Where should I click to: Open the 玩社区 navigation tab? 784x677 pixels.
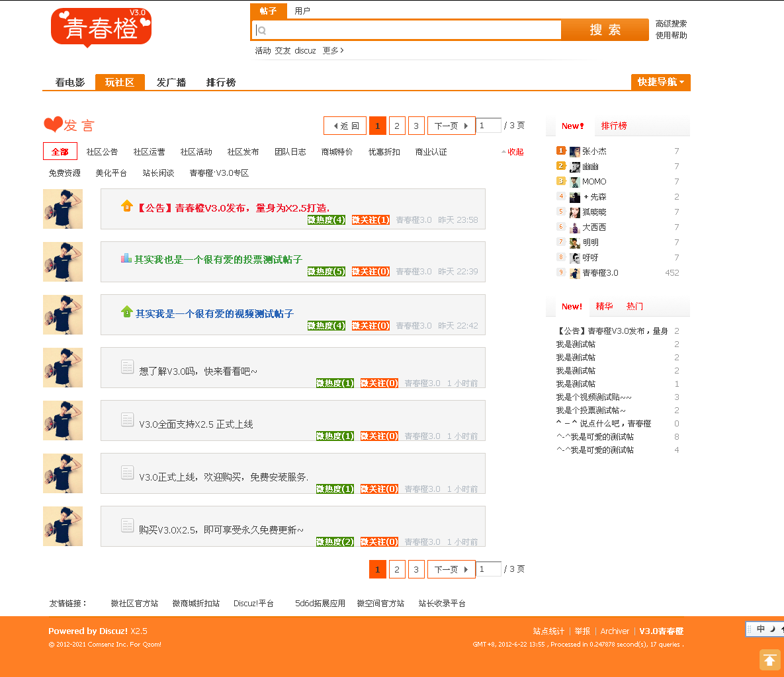click(120, 83)
